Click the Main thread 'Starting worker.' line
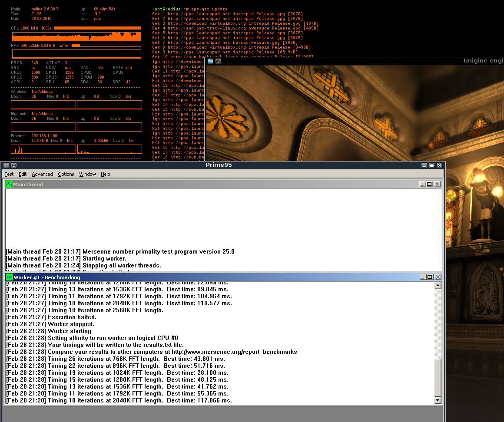This screenshot has width=504, height=422. coord(66,258)
